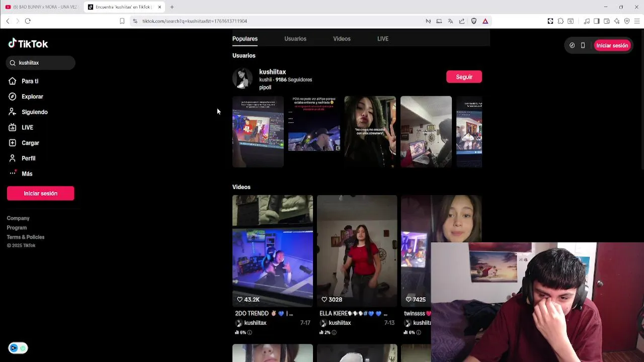
Task: Open kushiitax profile avatar
Action: point(243,79)
